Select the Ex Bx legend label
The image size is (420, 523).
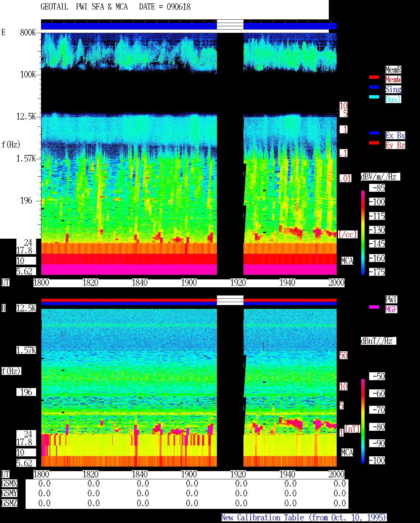click(x=395, y=135)
